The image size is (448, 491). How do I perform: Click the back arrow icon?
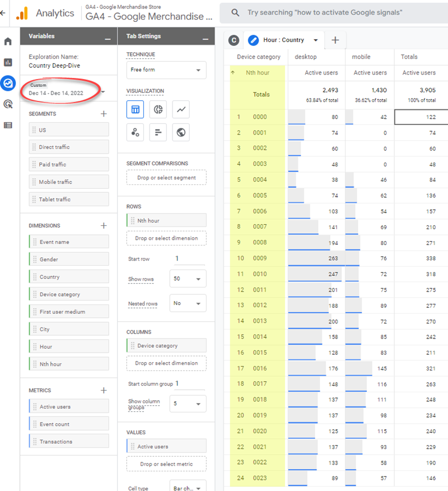pos(2,13)
